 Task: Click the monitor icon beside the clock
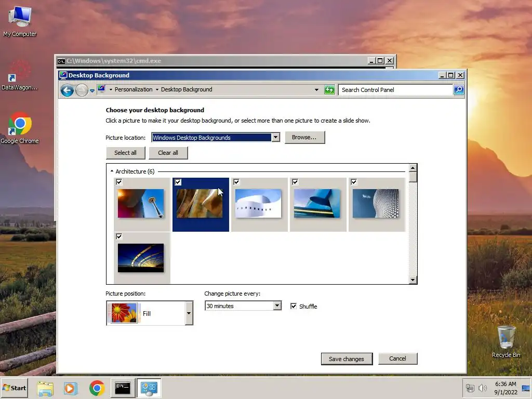pos(526,389)
